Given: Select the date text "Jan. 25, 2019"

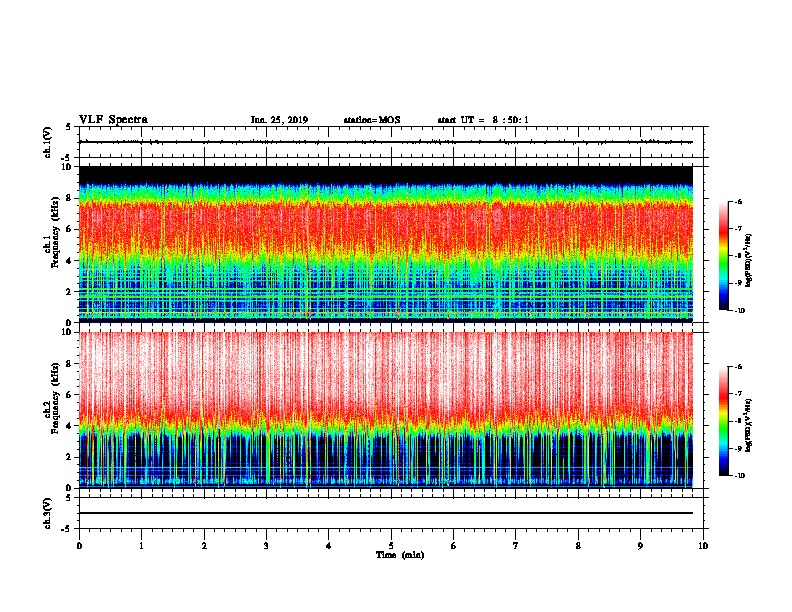Looking at the screenshot, I should click(279, 120).
